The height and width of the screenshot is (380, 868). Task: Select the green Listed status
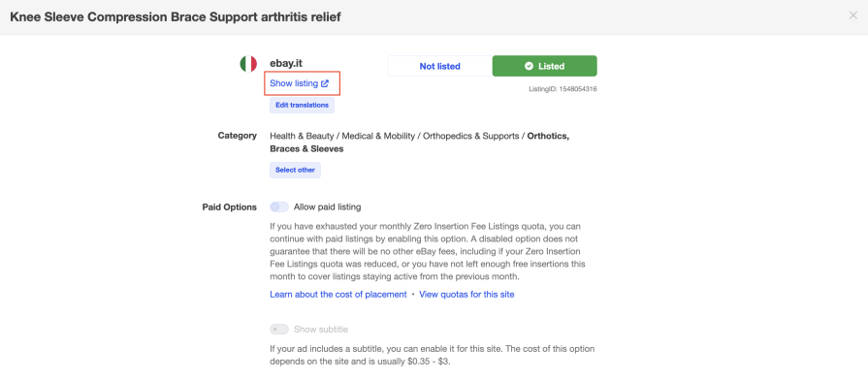[545, 66]
